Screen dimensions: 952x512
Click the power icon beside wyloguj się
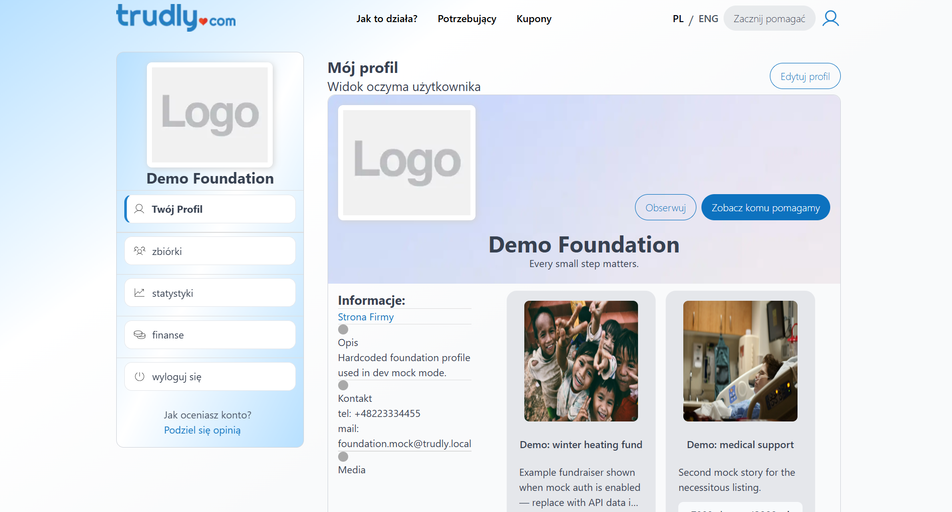(x=139, y=377)
